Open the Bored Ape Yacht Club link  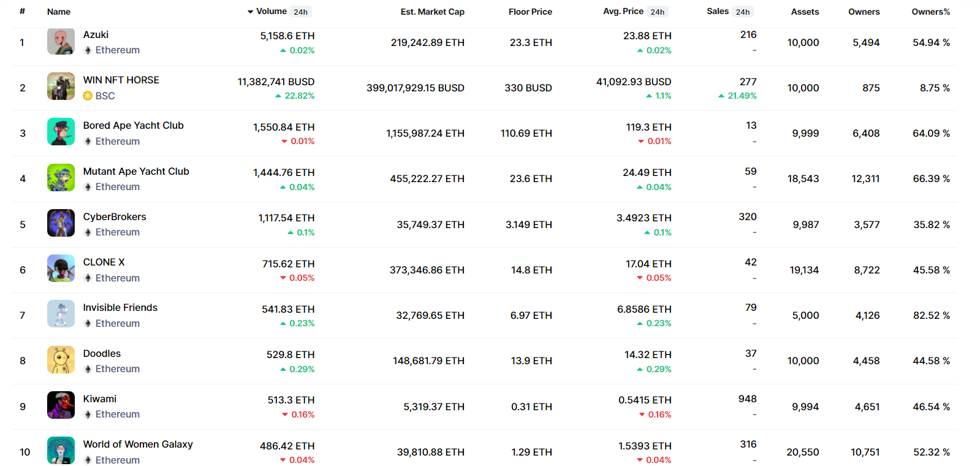[x=134, y=125]
